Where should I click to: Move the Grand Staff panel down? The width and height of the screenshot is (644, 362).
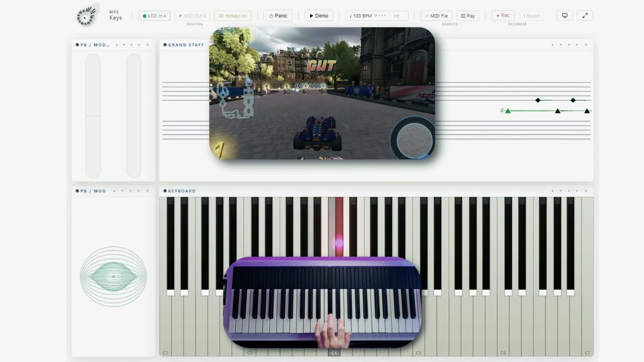tap(560, 45)
